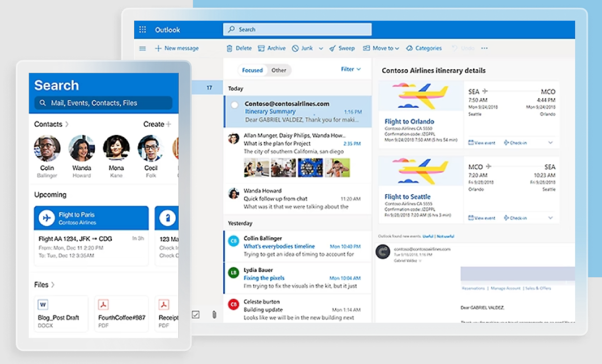Open the Junk dropdown arrow

pyautogui.click(x=321, y=48)
